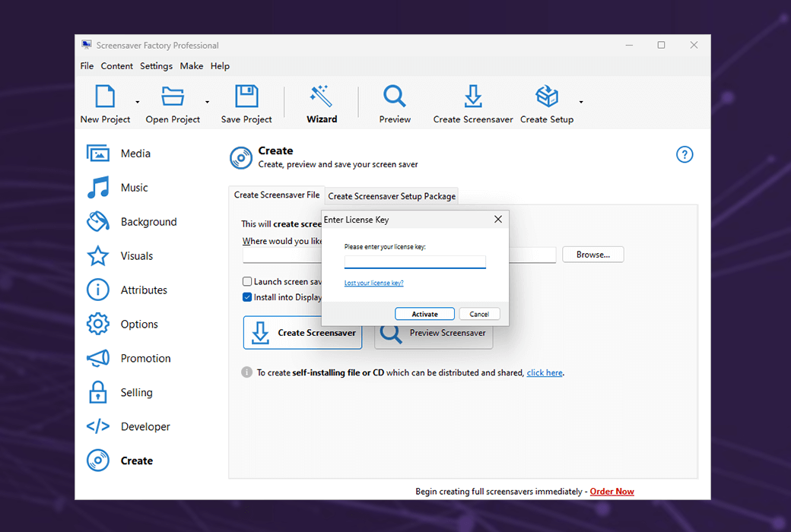791x532 pixels.
Task: Open the Promotion megaphone section
Action: [x=129, y=359]
